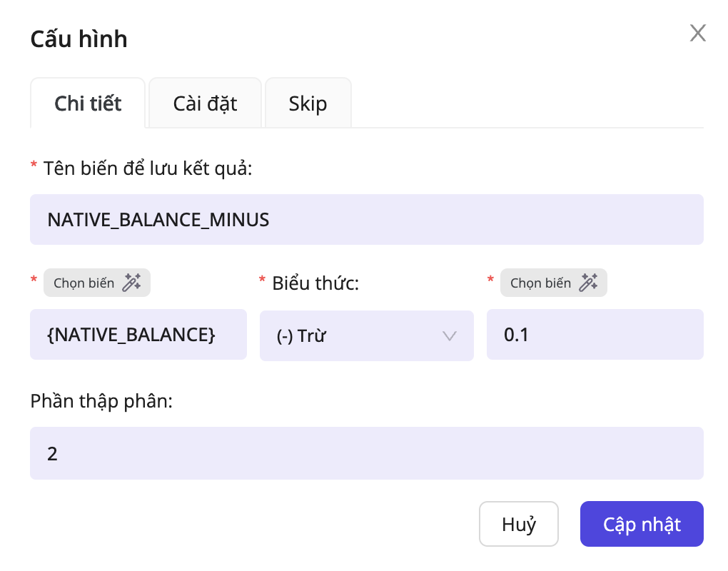Open the (-) Trừ expression selector
The height and width of the screenshot is (571, 728).
click(x=357, y=335)
